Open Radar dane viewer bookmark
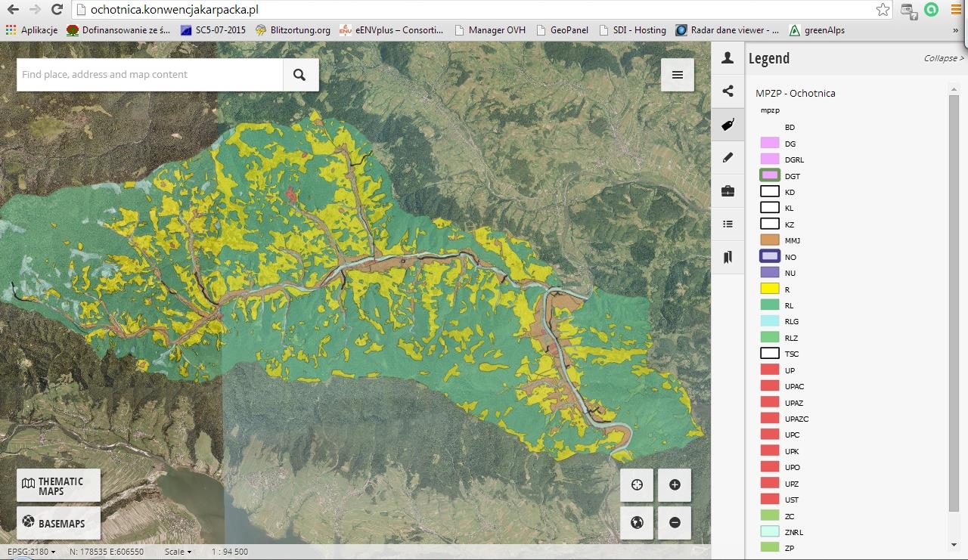The height and width of the screenshot is (560, 968). tap(727, 30)
